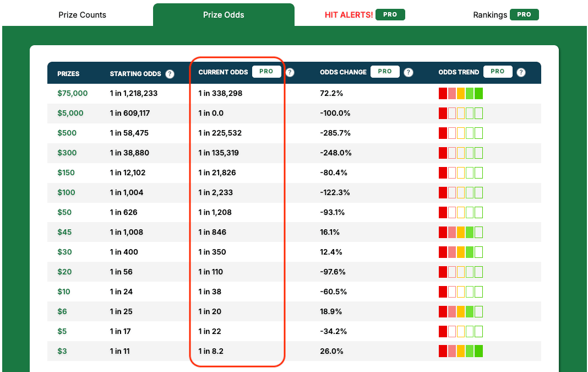The width and height of the screenshot is (588, 372).
Task: Select the Prize Odds tab
Action: 224,15
